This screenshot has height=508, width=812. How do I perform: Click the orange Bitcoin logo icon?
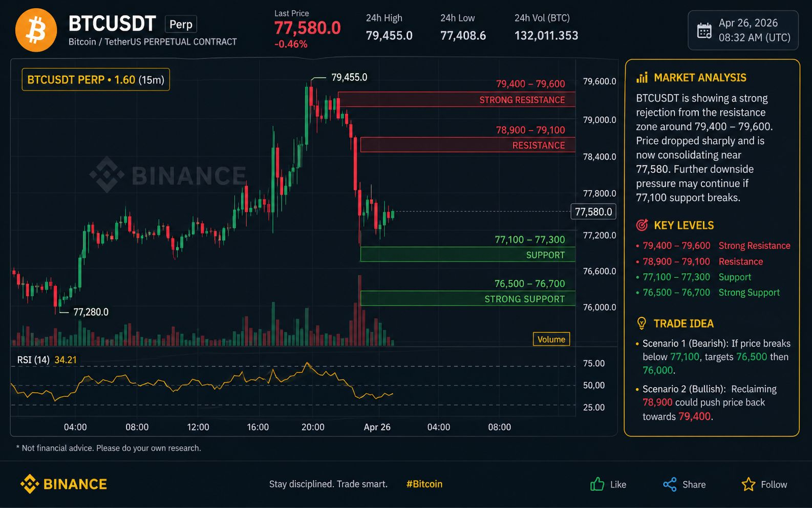coord(36,30)
